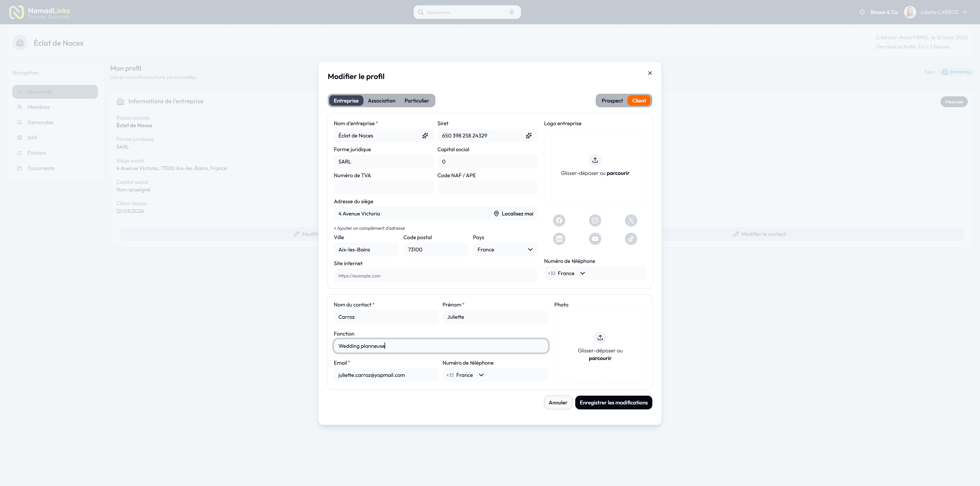
Task: Focus the Prénom field
Action: tap(495, 317)
